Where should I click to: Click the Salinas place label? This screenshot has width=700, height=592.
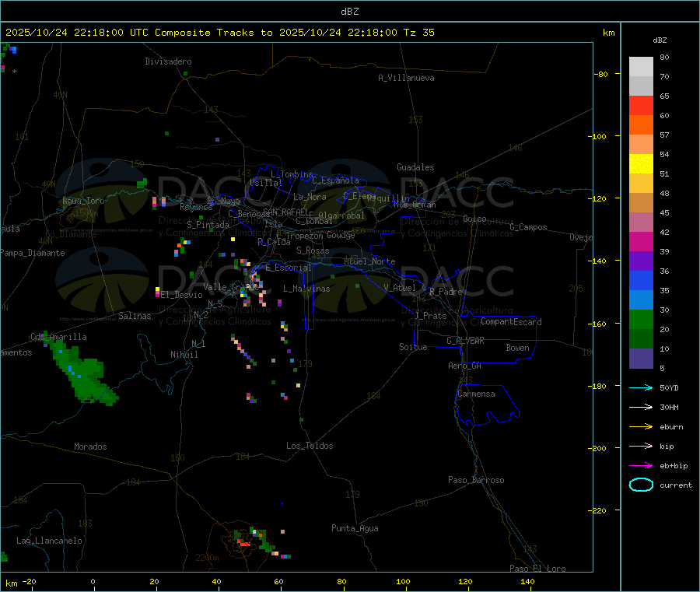pyautogui.click(x=135, y=316)
